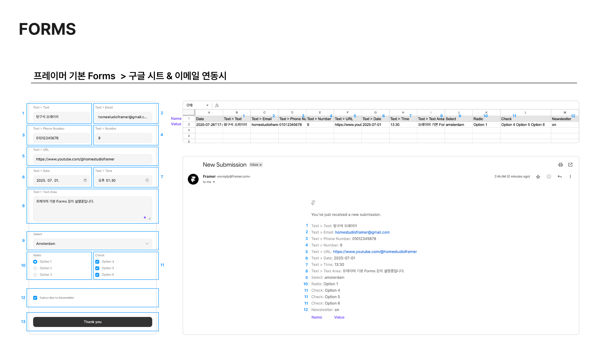The image size is (608, 364).
Task: Uncheck the Option 5 checkbox
Action: [x=97, y=268]
